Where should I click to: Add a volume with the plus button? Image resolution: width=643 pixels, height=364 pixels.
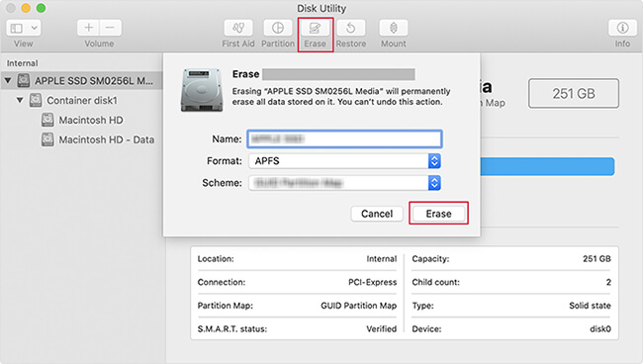[x=88, y=28]
